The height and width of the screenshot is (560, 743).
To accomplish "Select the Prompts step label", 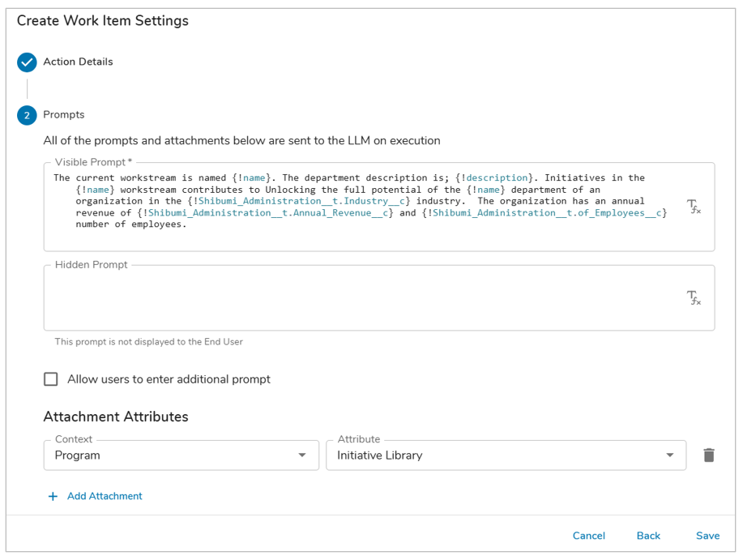I will [64, 115].
